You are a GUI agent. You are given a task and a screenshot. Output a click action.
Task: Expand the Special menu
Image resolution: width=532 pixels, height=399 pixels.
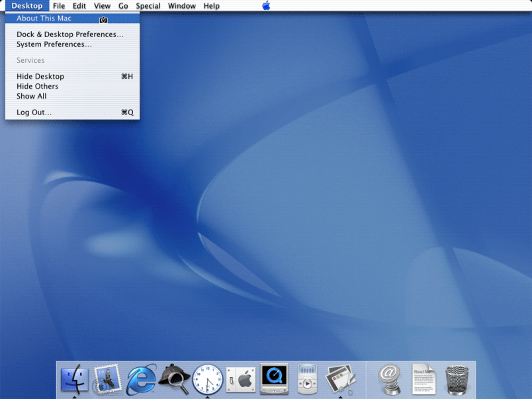pos(148,6)
